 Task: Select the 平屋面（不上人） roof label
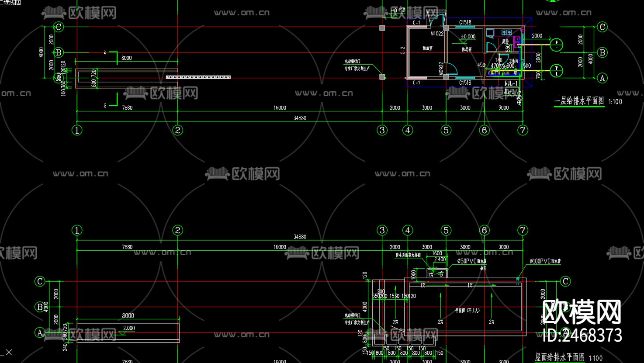pyautogui.click(x=467, y=311)
